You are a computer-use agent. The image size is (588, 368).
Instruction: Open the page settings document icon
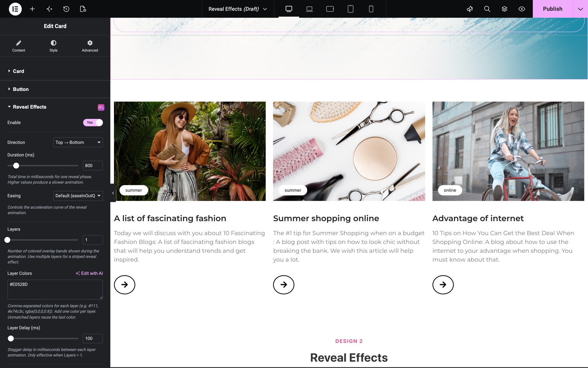(83, 9)
